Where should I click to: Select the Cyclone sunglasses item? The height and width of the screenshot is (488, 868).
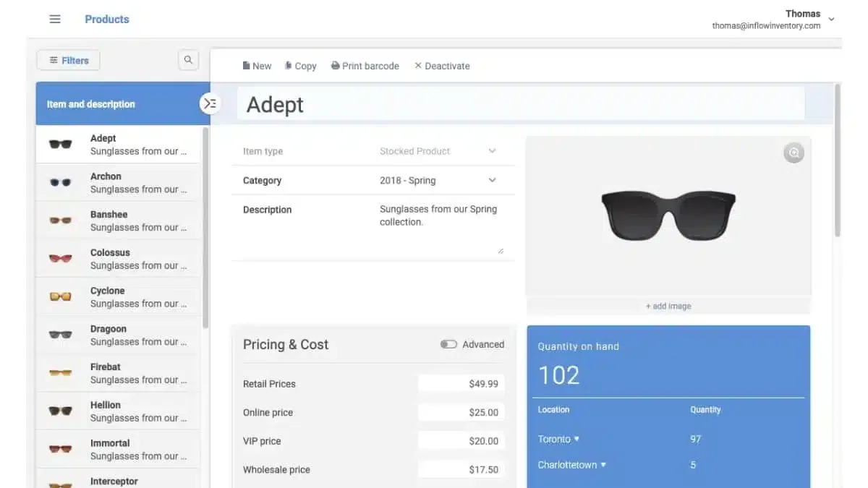click(118, 297)
